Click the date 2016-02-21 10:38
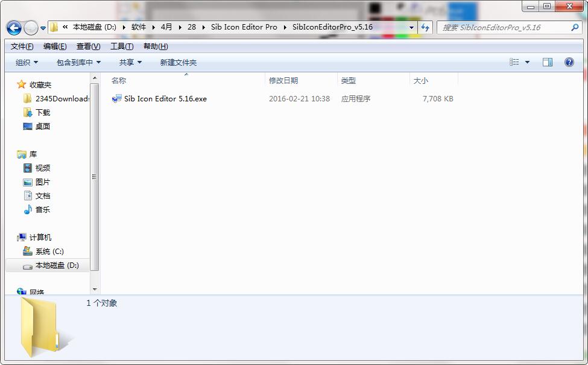The image size is (588, 365). (x=299, y=99)
